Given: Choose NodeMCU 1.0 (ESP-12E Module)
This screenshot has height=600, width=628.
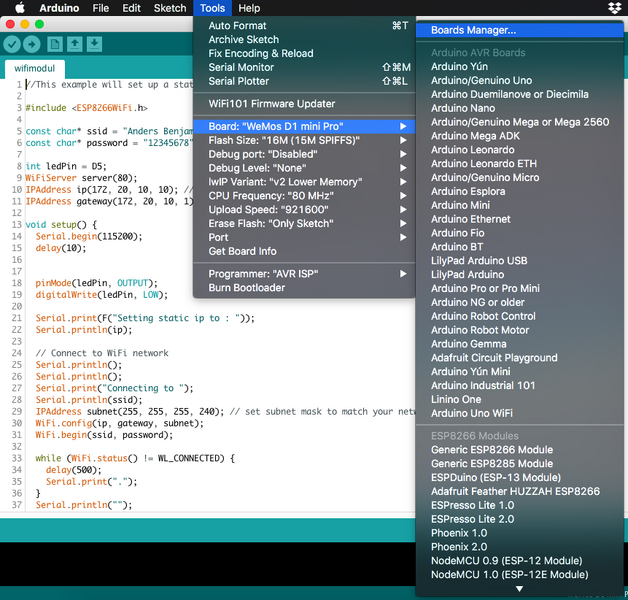Looking at the screenshot, I should (519, 575).
